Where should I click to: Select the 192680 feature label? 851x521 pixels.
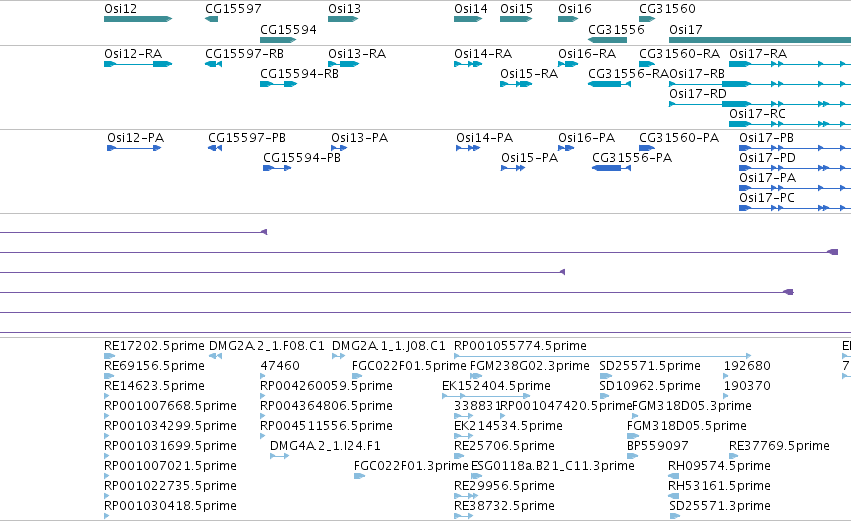point(747,366)
